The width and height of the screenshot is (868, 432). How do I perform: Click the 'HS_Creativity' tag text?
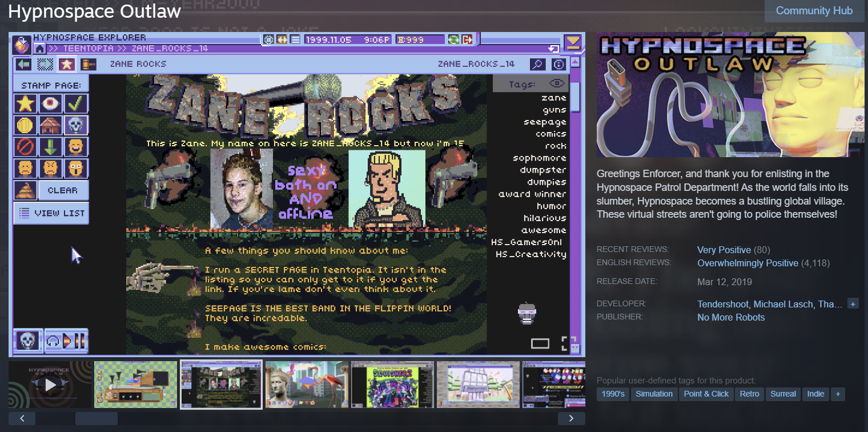[x=531, y=254]
